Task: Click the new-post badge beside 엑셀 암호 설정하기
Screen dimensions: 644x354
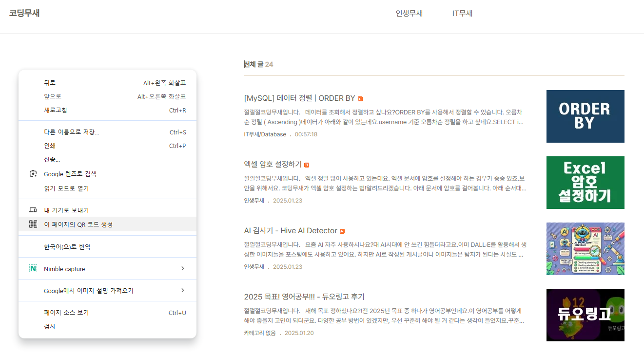Action: point(307,165)
